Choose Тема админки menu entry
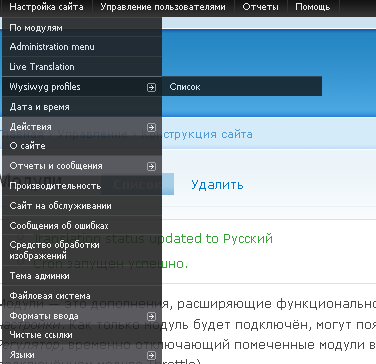376x364 pixels. click(x=82, y=276)
